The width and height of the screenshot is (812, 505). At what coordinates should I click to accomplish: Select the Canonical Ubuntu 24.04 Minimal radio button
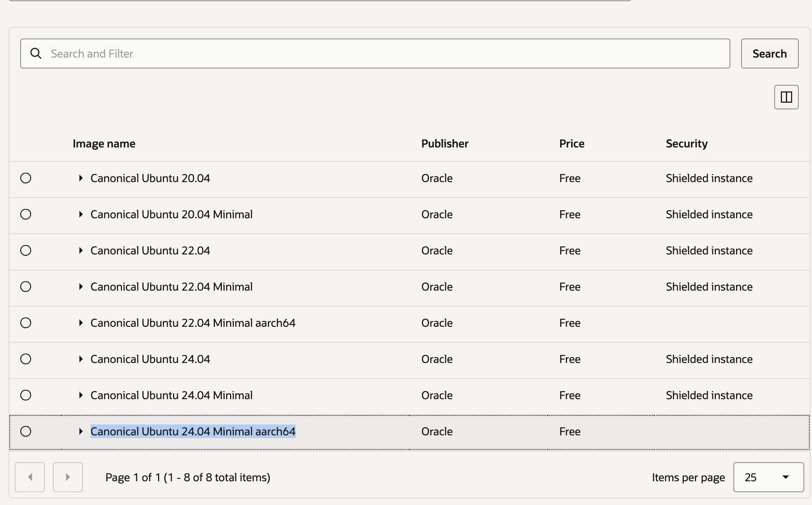(26, 395)
